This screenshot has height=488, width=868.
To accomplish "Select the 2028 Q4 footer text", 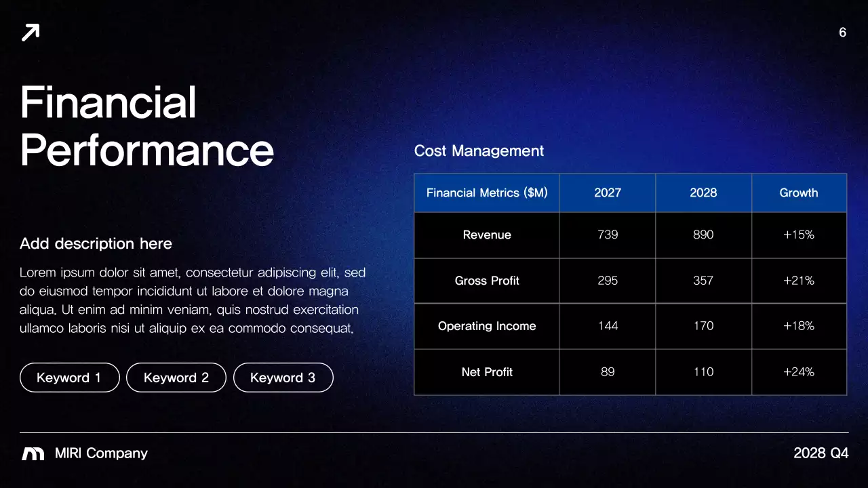I will (821, 453).
